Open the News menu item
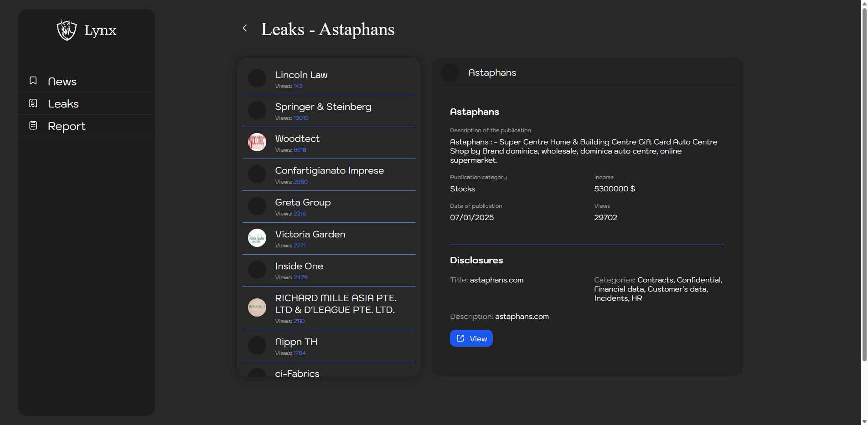Screen dimensions: 868x425 pyautogui.click(x=62, y=82)
